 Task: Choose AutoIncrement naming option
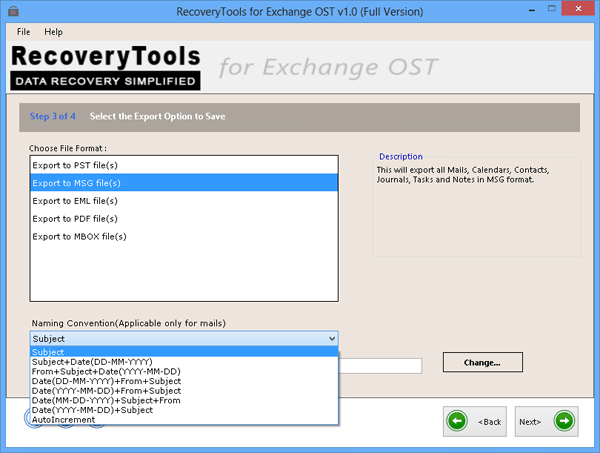pyautogui.click(x=184, y=419)
